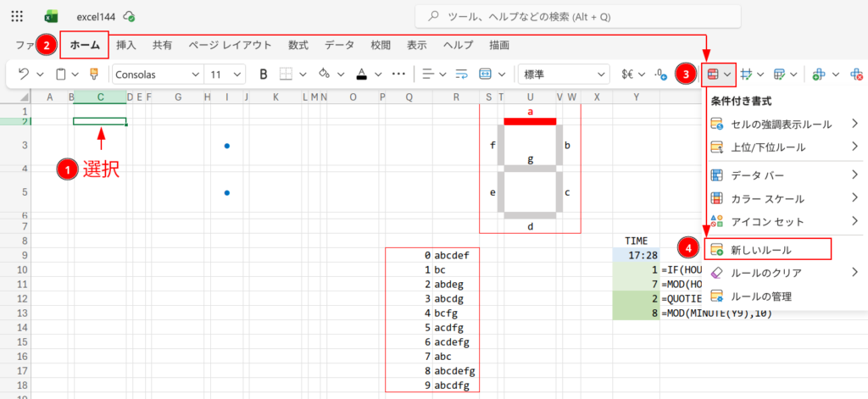
Task: Switch to the ホーム tab
Action: (x=84, y=45)
